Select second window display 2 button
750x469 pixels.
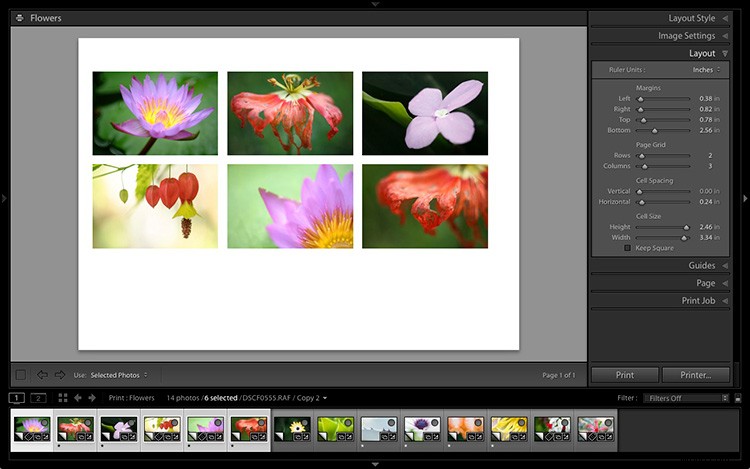38,398
